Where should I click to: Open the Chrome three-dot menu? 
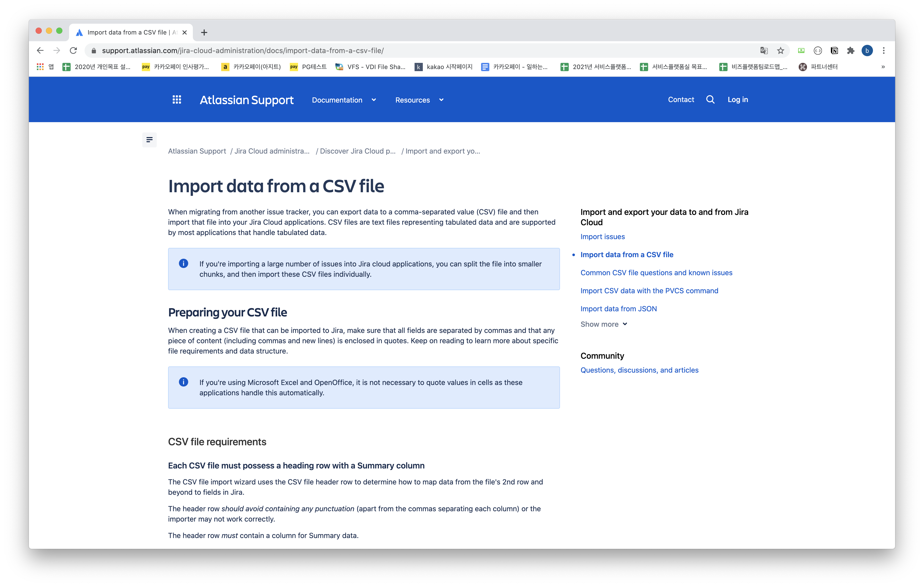(884, 51)
